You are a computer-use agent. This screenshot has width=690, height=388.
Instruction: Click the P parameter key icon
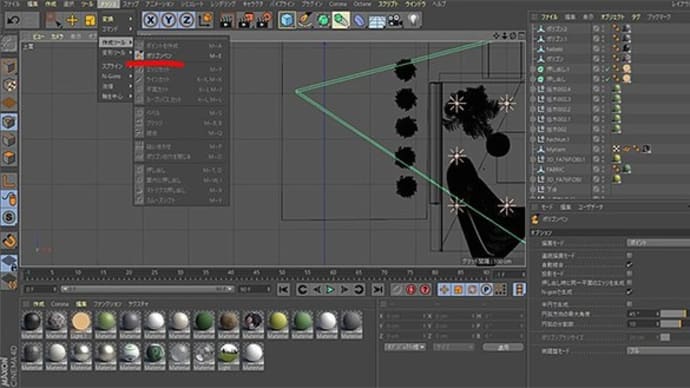[486, 289]
